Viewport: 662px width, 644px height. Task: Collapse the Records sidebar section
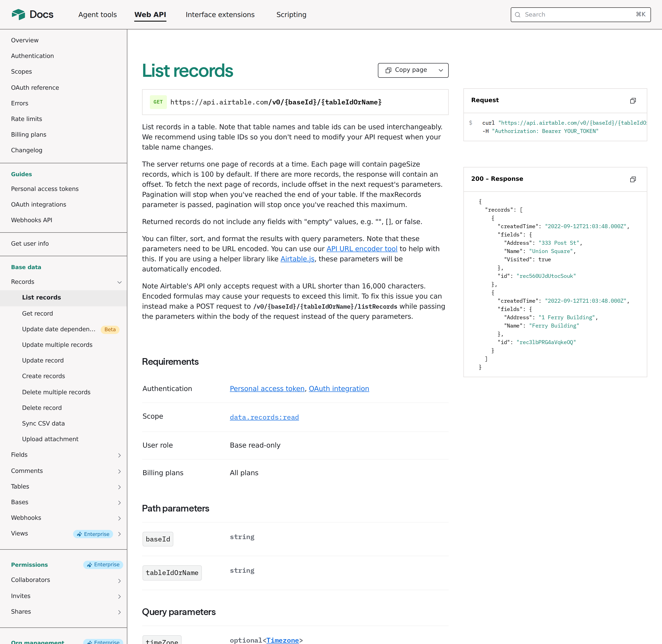tap(119, 282)
